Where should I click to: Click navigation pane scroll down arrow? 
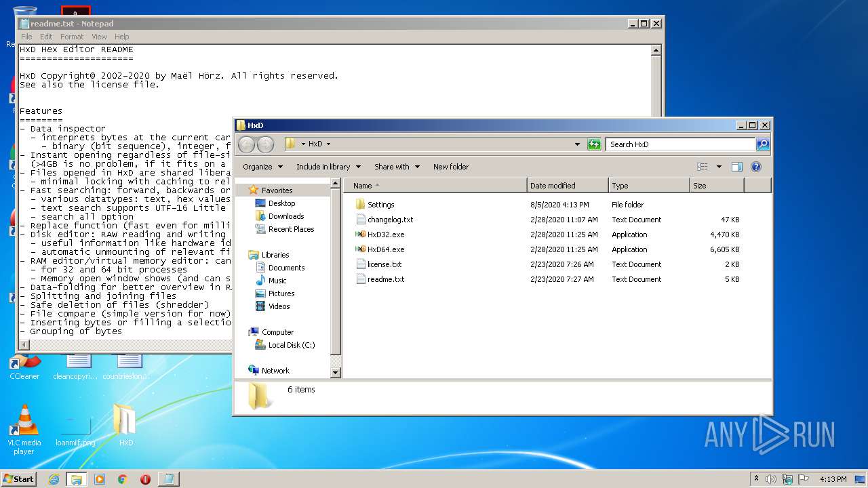335,373
